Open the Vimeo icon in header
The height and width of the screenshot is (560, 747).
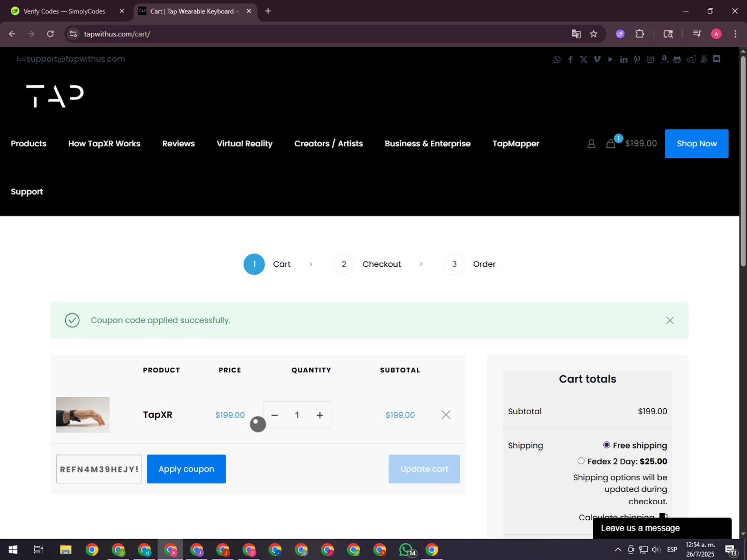click(597, 59)
